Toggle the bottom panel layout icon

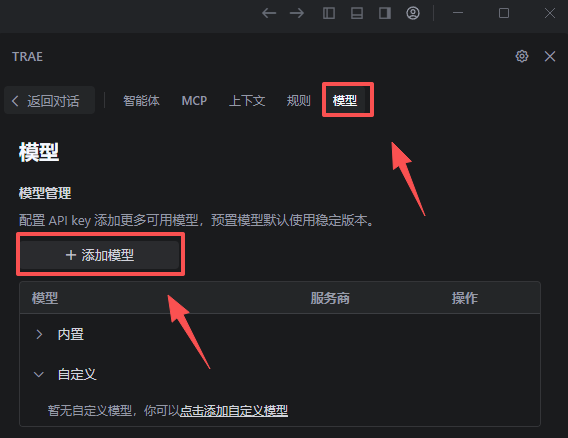[x=357, y=13]
